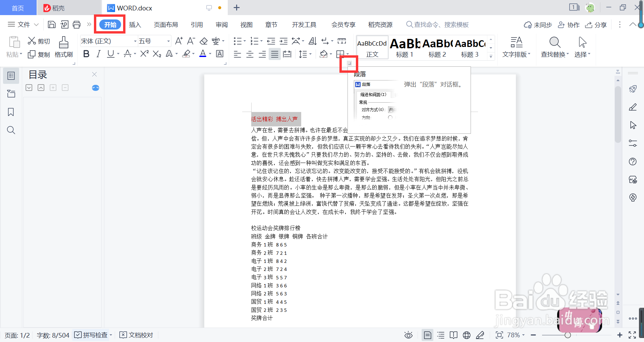Apply Superscript formatting
Viewport: 644px width, 342px height.
[144, 54]
